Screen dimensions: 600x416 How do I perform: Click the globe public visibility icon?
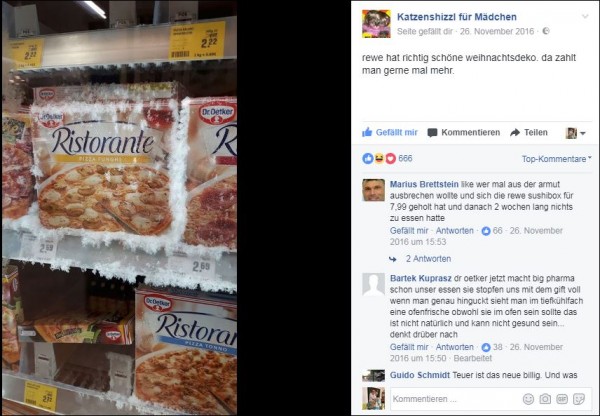point(546,31)
